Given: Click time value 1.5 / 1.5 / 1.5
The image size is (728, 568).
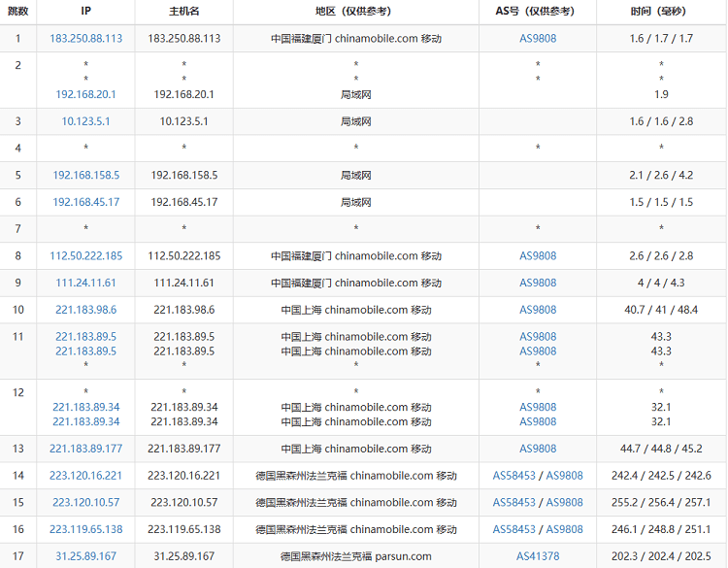Looking at the screenshot, I should (x=661, y=202).
